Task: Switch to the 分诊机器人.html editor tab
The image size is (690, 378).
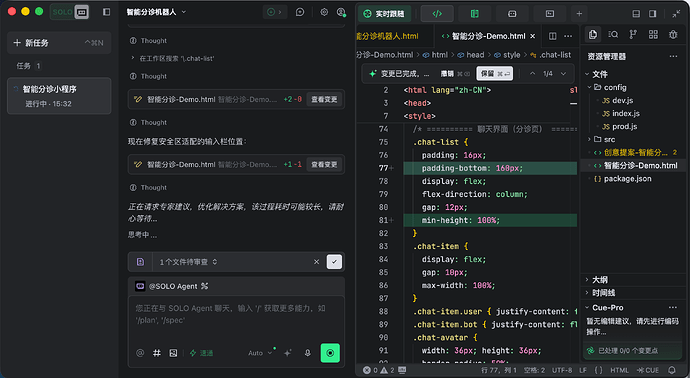Action: (x=387, y=36)
